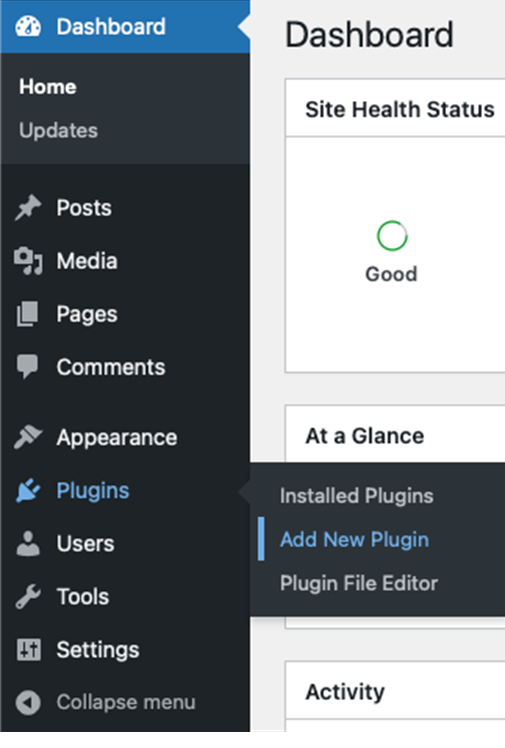Open Plugin File Editor
Viewport: 505px width, 748px height.
pos(359,583)
